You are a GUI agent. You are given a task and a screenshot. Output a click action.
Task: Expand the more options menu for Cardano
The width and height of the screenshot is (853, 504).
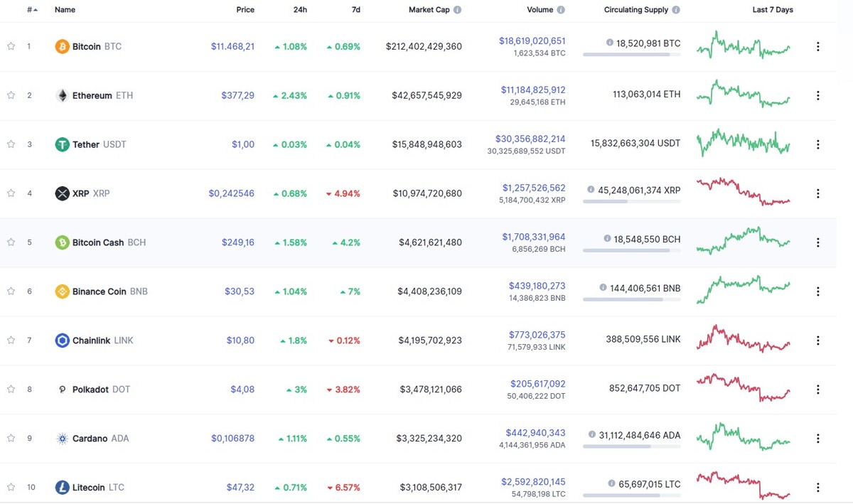tap(817, 439)
